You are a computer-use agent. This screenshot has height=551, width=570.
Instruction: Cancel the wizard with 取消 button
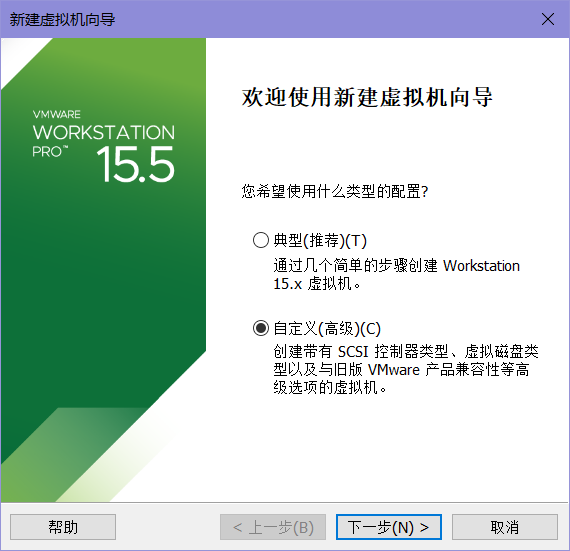(505, 527)
